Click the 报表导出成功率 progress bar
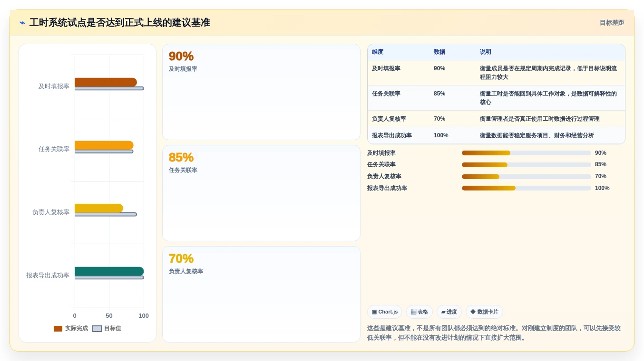Viewport: 644px width, 361px height. 527,188
